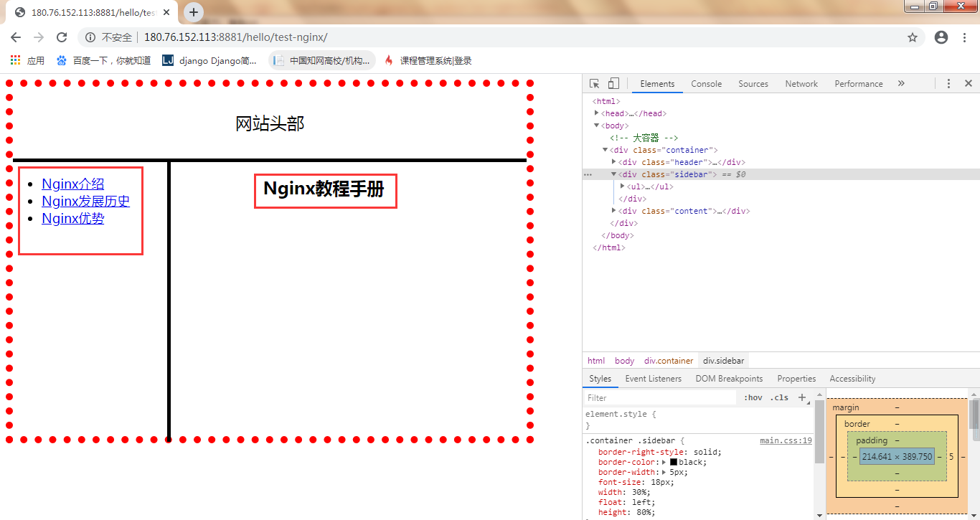Switch to the Sources tab
Viewport: 980px width, 520px height.
[753, 84]
